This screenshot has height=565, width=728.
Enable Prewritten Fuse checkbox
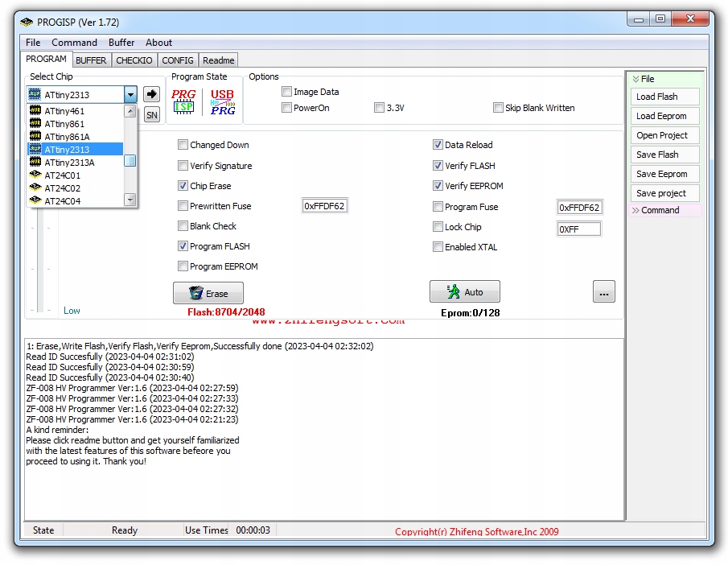coord(183,206)
